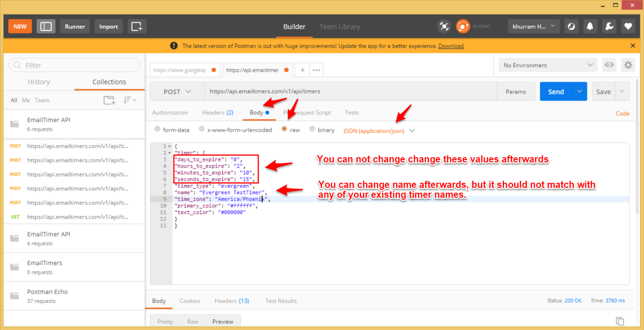Click the new collection folder icon
The width and height of the screenshot is (644, 330).
(x=109, y=100)
